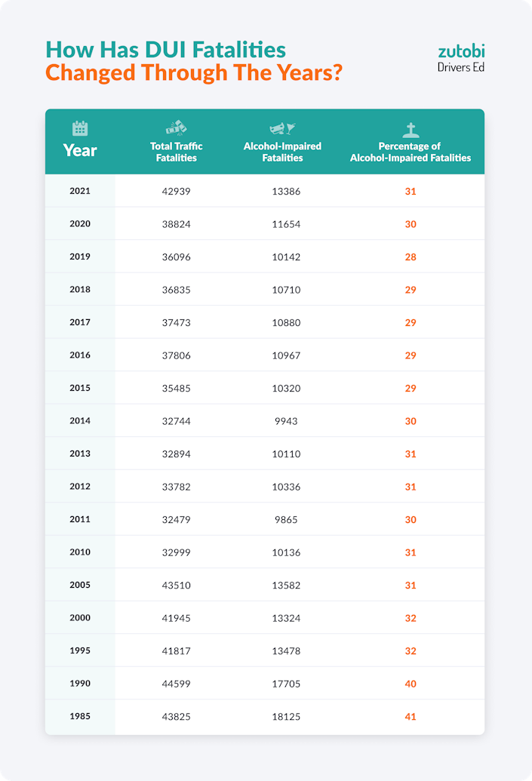Click total fatalities value 43510 for 2005
This screenshot has width=532, height=781.
click(176, 586)
